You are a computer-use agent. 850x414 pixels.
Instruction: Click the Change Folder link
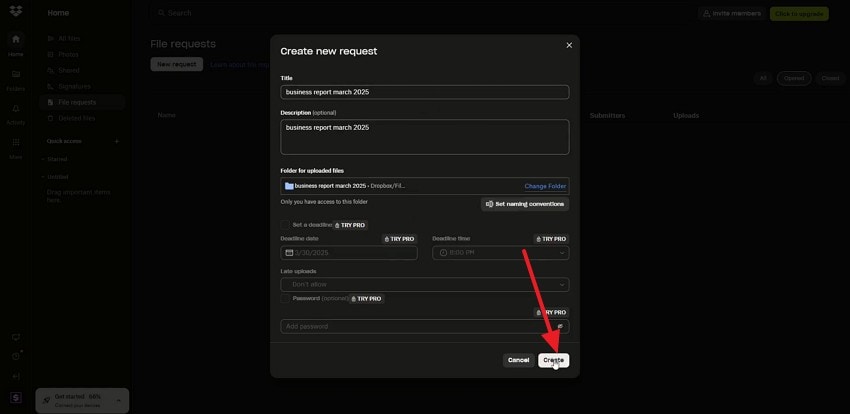click(x=545, y=186)
